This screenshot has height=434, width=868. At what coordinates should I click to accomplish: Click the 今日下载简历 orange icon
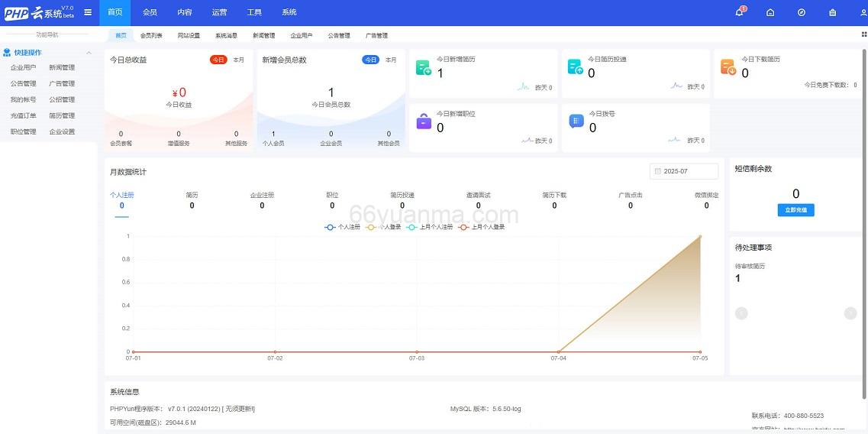pyautogui.click(x=728, y=67)
